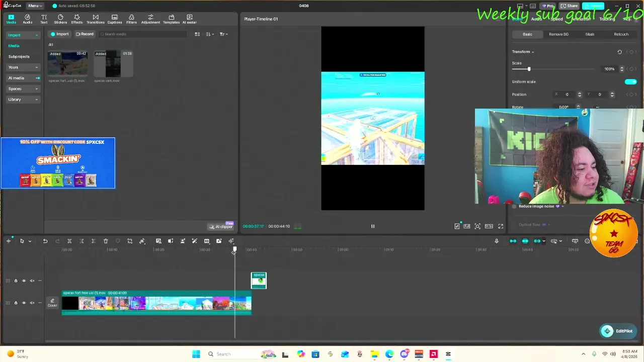
Task: Switch to the Remove BG tab
Action: 558,34
